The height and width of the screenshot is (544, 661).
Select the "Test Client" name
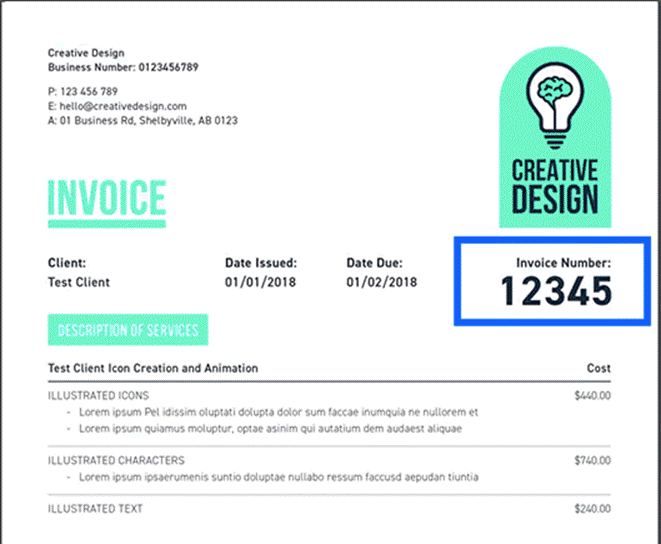click(79, 282)
